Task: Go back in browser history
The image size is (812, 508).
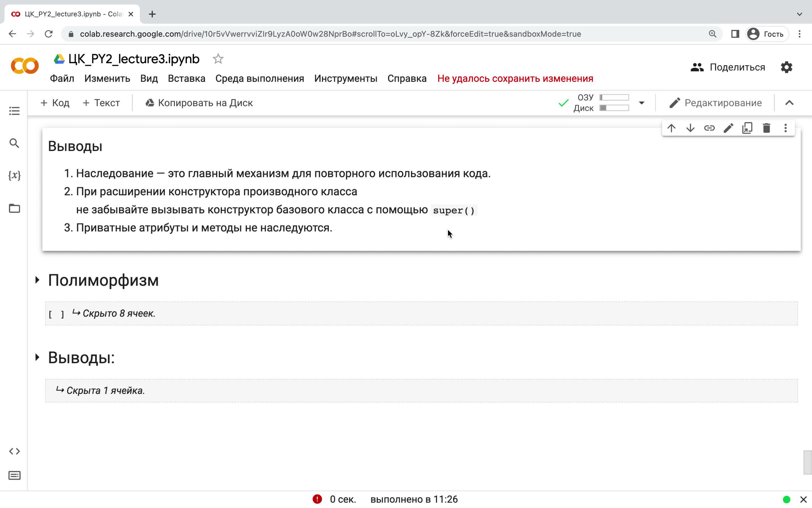Action: coord(12,34)
